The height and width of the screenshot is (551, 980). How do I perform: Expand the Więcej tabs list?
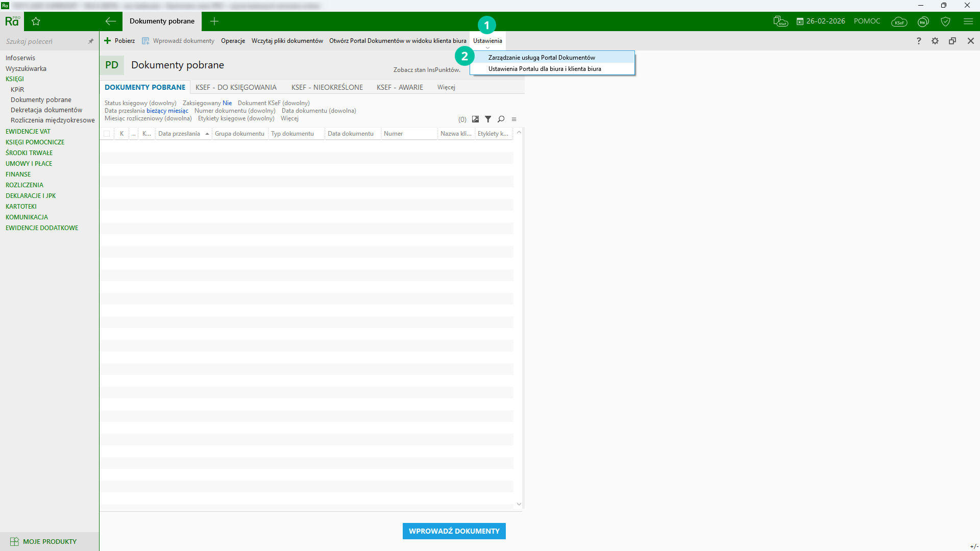(446, 87)
